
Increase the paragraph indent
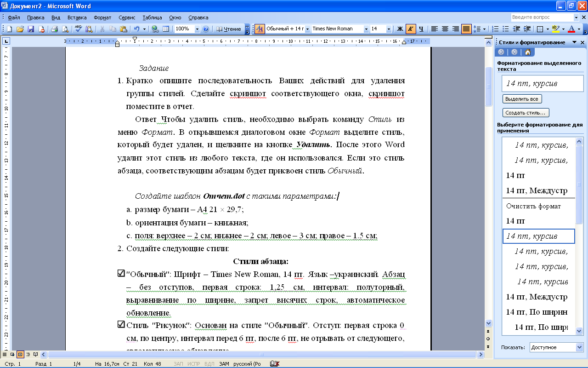527,29
